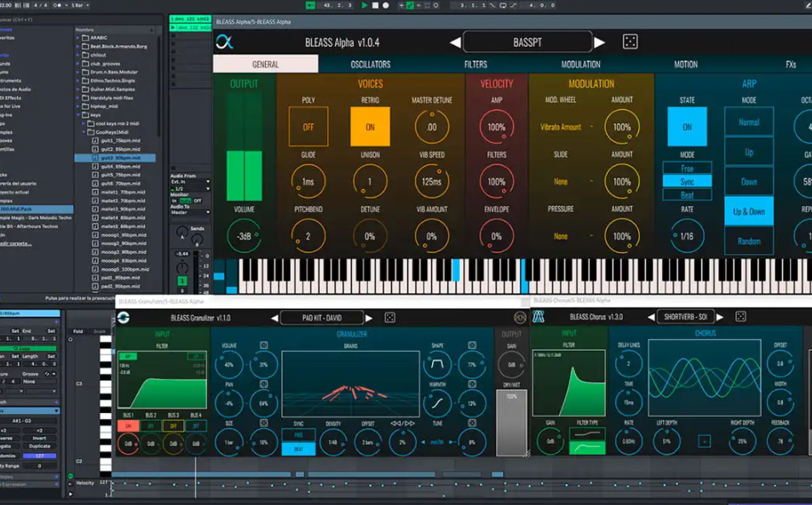The image size is (812, 505).
Task: Toggle Granulizer BUS 1 ON button
Action: coord(128,426)
